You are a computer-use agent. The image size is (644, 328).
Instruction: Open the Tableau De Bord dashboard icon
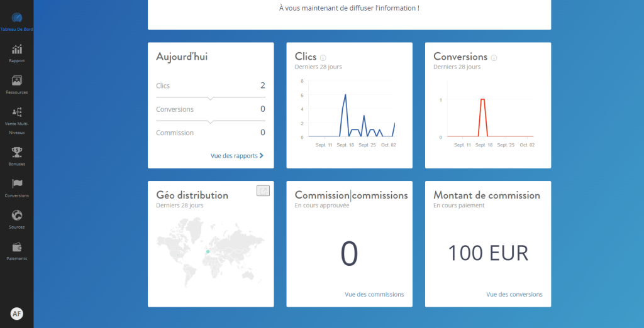[17, 18]
